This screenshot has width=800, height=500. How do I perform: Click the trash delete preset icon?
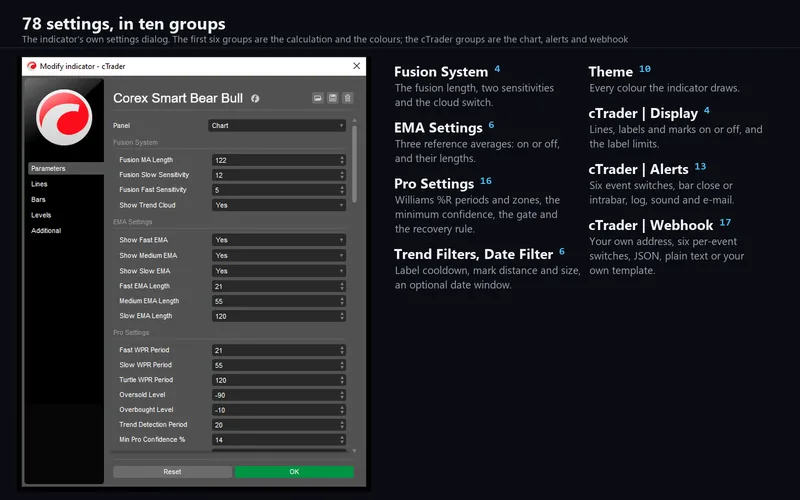coord(347,98)
